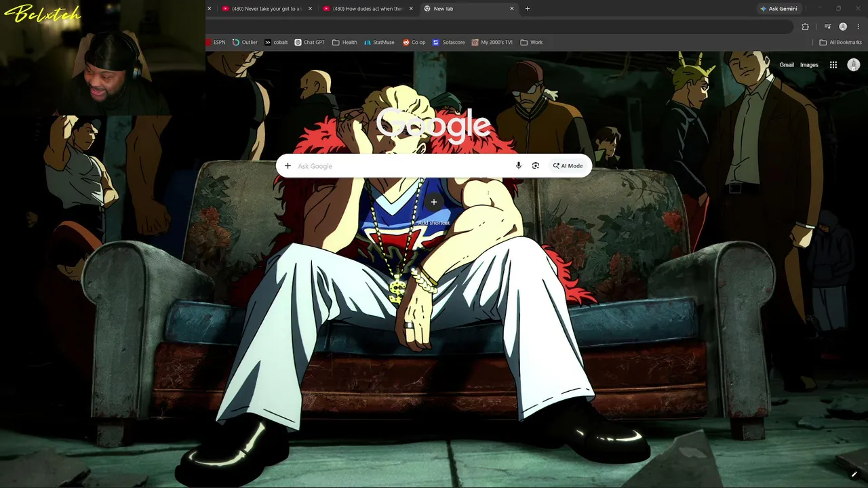This screenshot has width=868, height=488.
Task: Open the Chat GPT bookmark
Action: click(309, 42)
